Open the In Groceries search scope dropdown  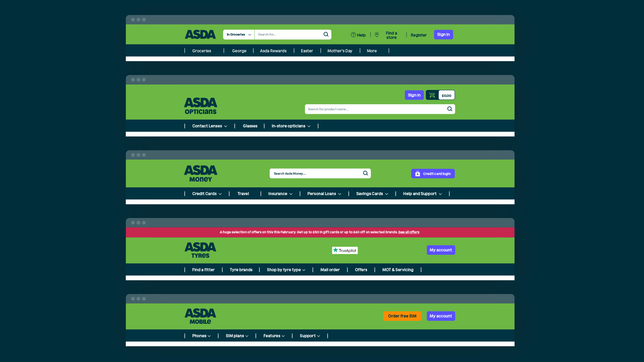coord(238,35)
